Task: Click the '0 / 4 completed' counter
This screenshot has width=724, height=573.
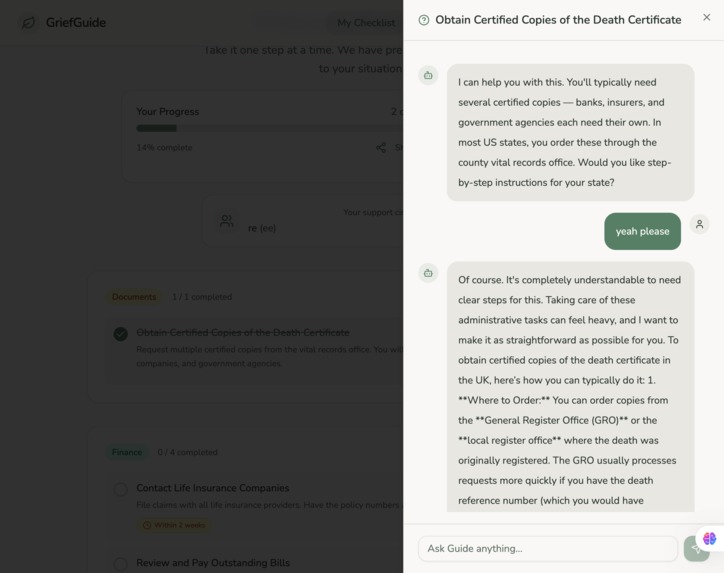Action: (x=187, y=452)
